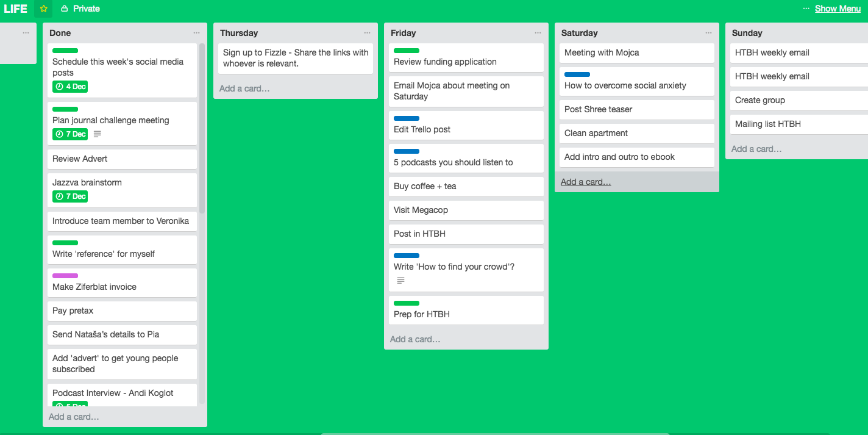The width and height of the screenshot is (868, 435).
Task: Add a card to the Sunday list
Action: [756, 149]
